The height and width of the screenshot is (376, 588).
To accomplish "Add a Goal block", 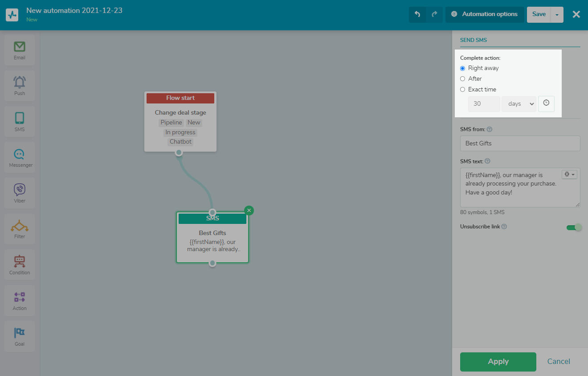I will 20,337.
